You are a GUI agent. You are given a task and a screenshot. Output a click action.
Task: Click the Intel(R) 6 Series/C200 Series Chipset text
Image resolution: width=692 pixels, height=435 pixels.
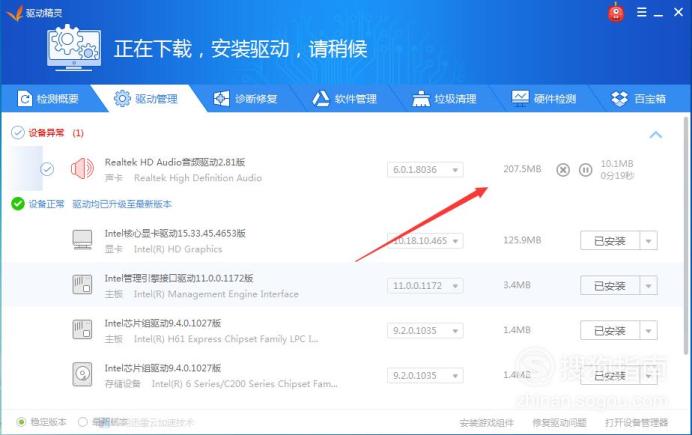click(244, 384)
